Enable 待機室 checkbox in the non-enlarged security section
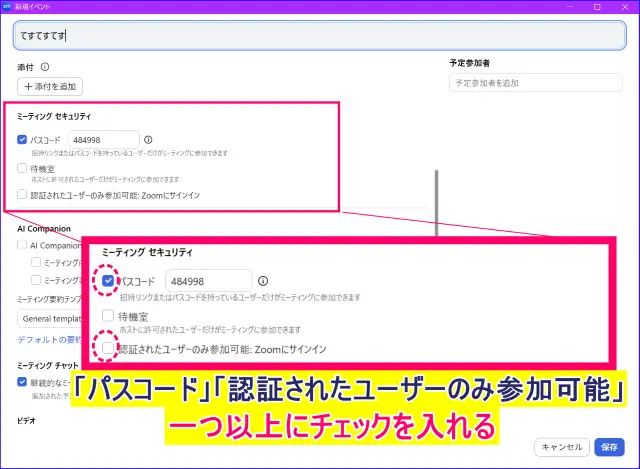The width and height of the screenshot is (640, 469). [22, 168]
